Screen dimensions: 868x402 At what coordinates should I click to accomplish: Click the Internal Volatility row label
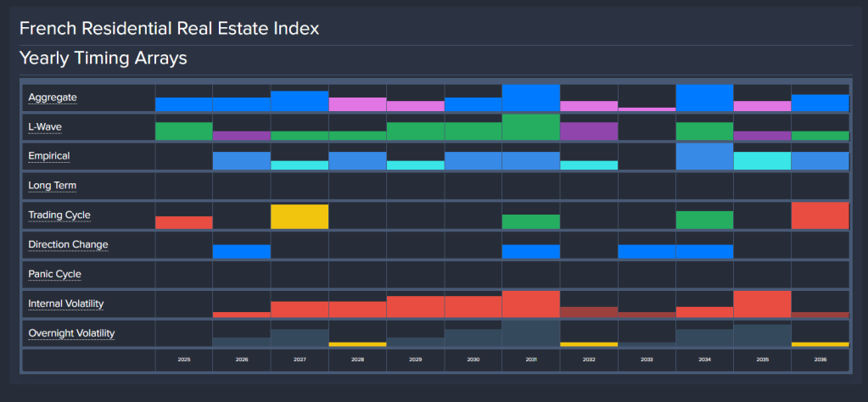coord(66,304)
